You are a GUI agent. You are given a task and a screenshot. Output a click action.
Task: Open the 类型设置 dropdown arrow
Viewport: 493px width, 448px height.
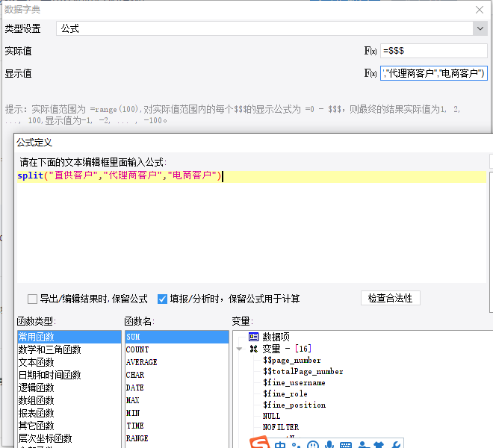(x=480, y=28)
